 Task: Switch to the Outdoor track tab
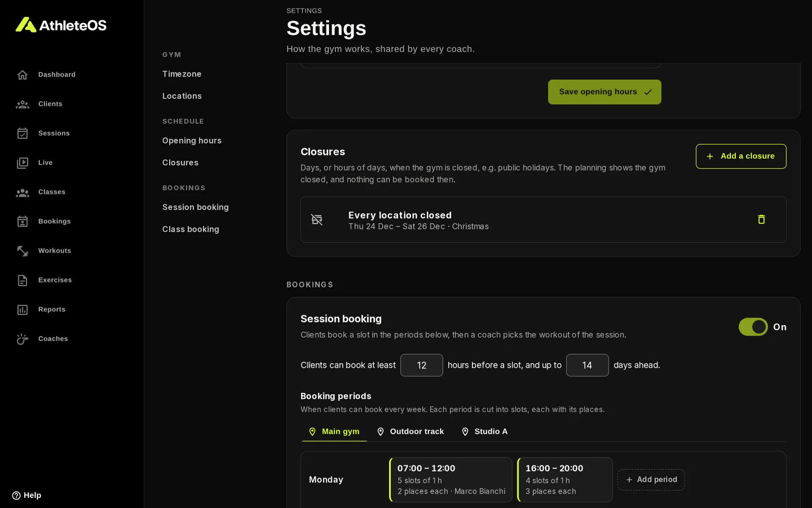pyautogui.click(x=410, y=431)
